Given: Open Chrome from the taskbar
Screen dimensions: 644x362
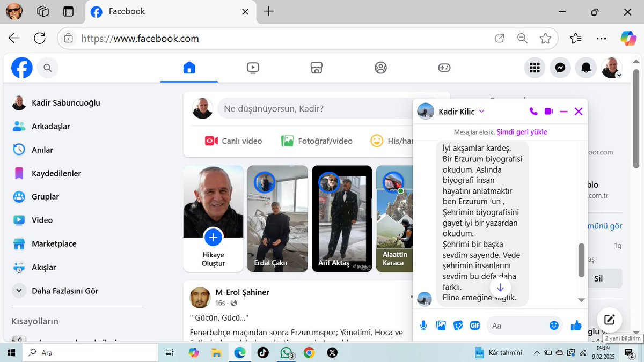Looking at the screenshot, I should (309, 352).
